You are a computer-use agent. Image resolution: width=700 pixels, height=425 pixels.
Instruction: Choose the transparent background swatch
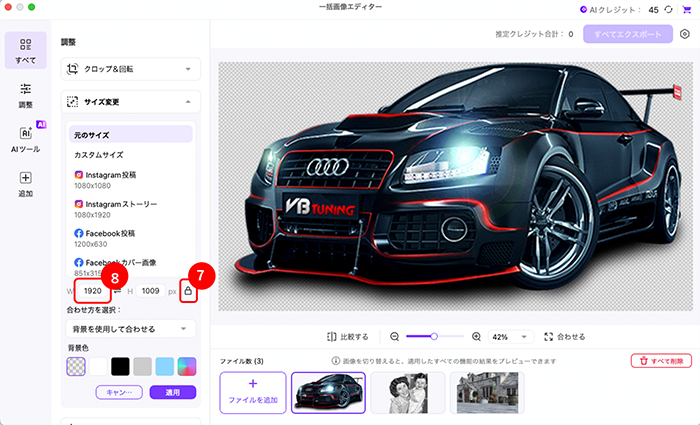[x=76, y=367]
